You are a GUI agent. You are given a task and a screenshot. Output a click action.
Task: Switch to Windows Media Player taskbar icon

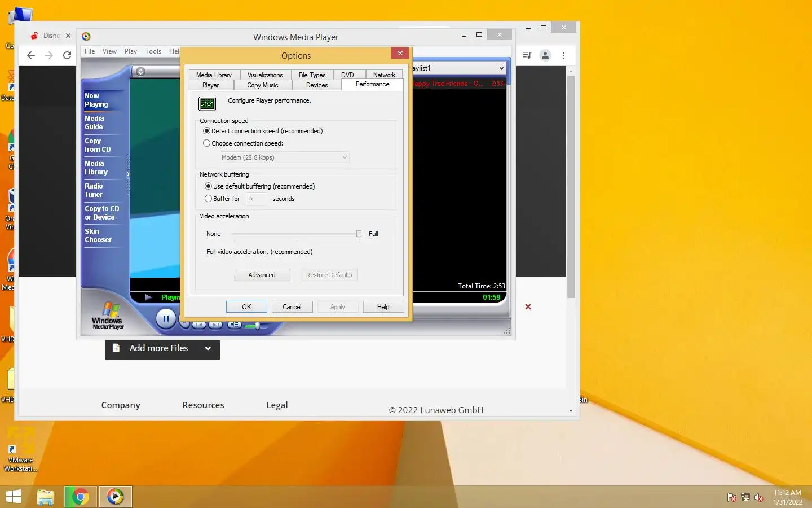pyautogui.click(x=116, y=497)
